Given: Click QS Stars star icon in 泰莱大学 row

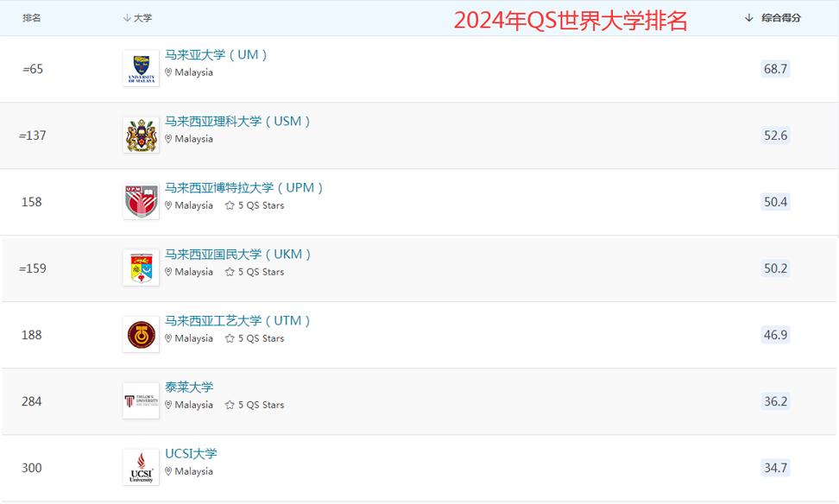Looking at the screenshot, I should 230,405.
